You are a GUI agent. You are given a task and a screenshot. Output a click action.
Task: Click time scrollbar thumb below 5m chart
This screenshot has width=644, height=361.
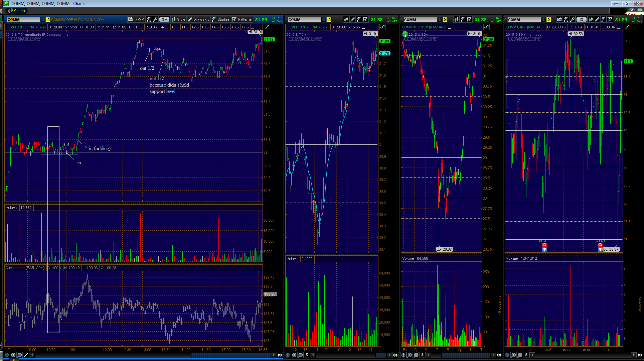pos(381,355)
